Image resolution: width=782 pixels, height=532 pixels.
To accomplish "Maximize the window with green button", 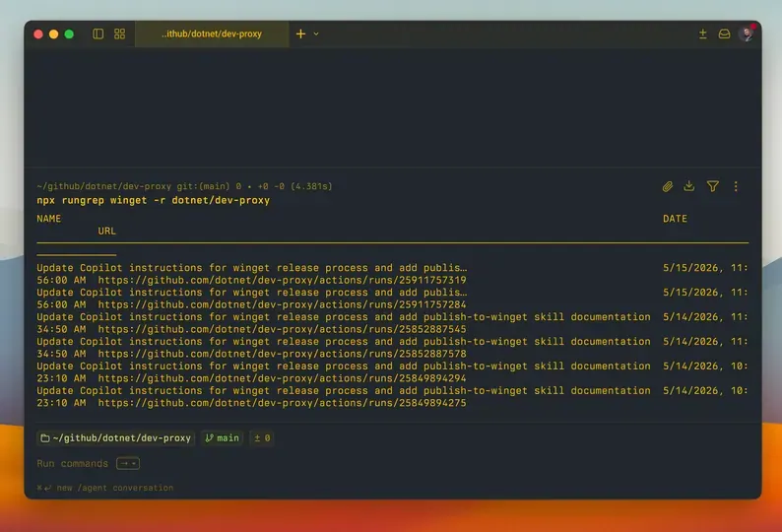I will click(x=69, y=33).
